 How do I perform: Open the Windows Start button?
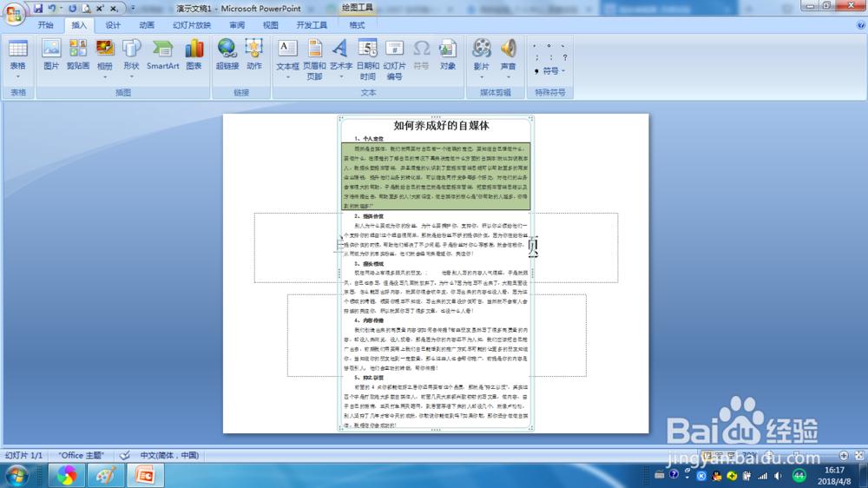pos(16,476)
